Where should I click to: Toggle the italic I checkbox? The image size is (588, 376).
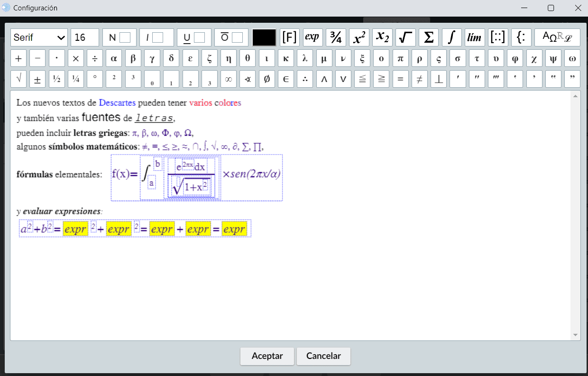coord(157,37)
